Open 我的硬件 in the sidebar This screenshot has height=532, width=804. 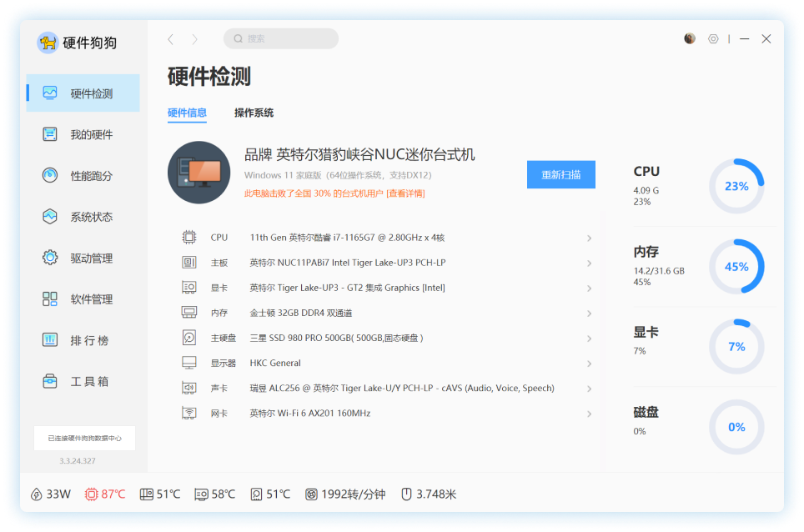[83, 135]
